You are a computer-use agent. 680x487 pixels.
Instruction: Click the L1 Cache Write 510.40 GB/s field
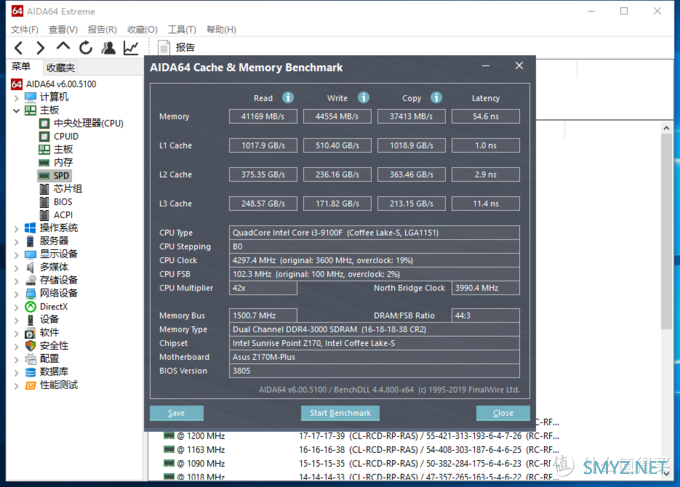click(337, 145)
